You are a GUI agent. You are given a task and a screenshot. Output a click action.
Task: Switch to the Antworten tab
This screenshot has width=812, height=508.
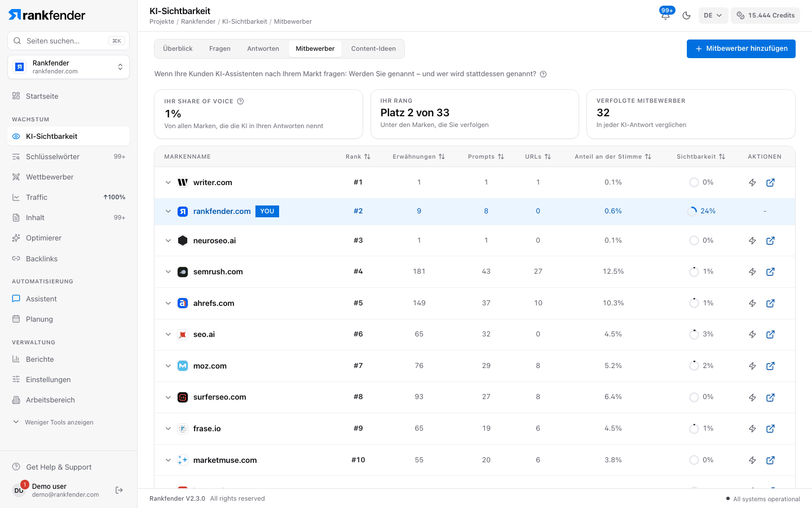coord(263,49)
